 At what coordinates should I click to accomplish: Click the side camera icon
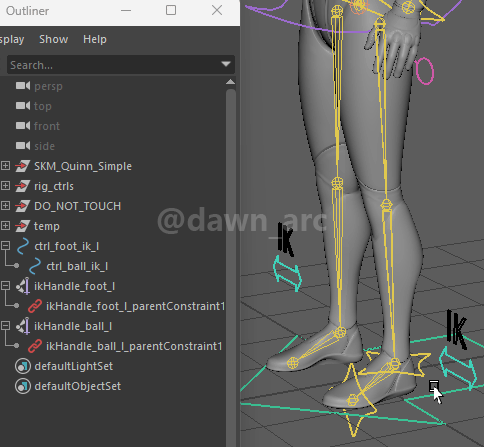click(23, 146)
